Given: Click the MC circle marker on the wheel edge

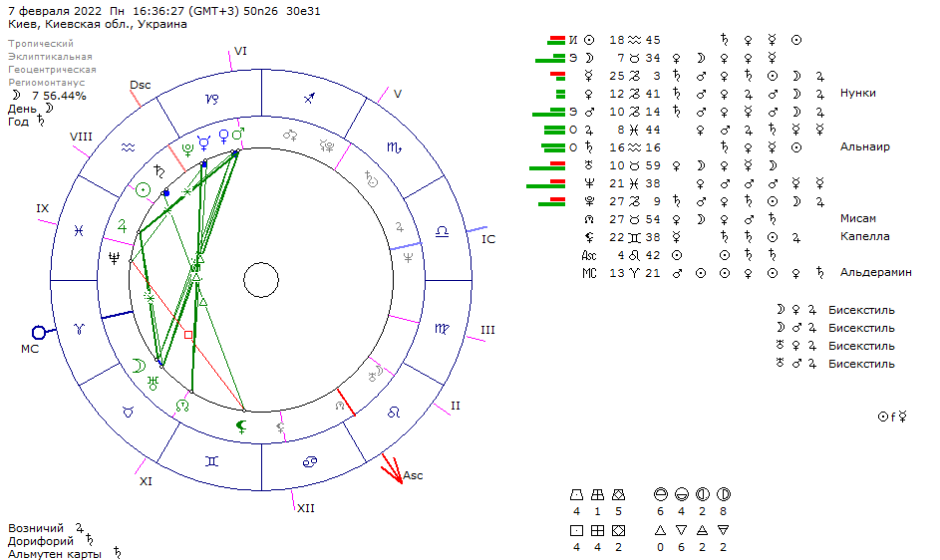Looking at the screenshot, I should pos(38,332).
